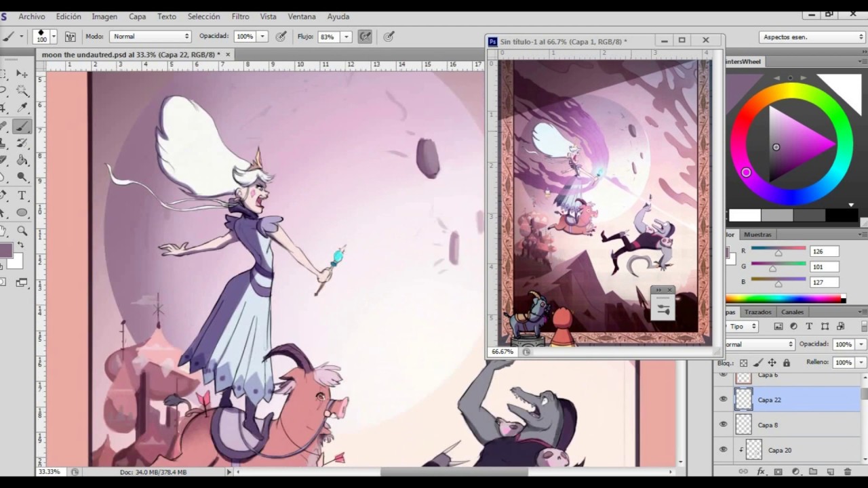The image size is (868, 488).
Task: Toggle lock image pixels
Action: tap(758, 363)
